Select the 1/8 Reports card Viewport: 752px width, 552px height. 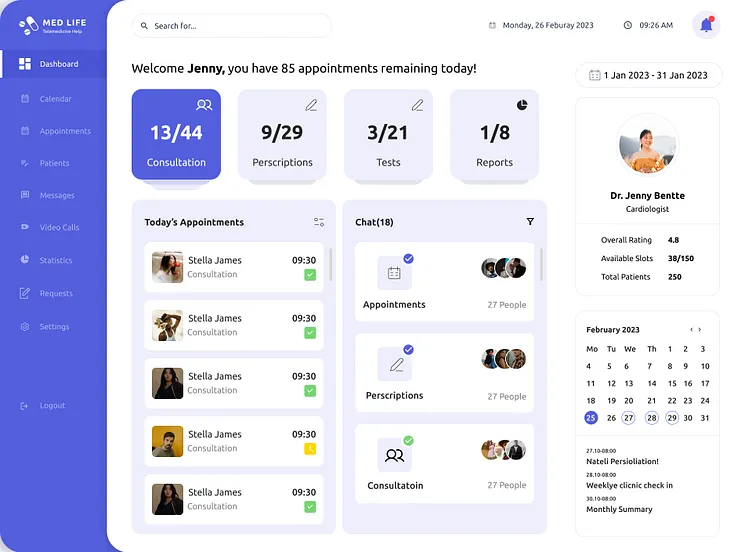[x=494, y=134]
